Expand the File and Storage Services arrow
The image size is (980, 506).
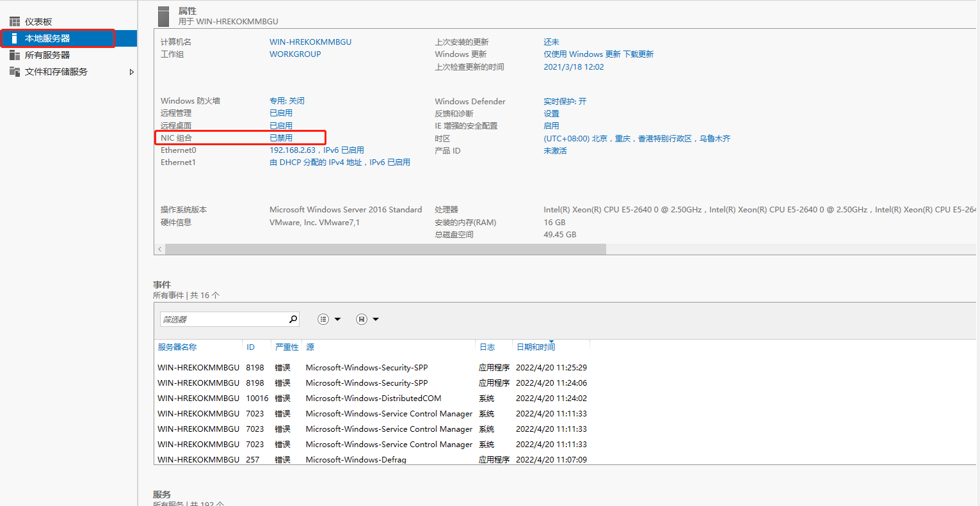131,72
